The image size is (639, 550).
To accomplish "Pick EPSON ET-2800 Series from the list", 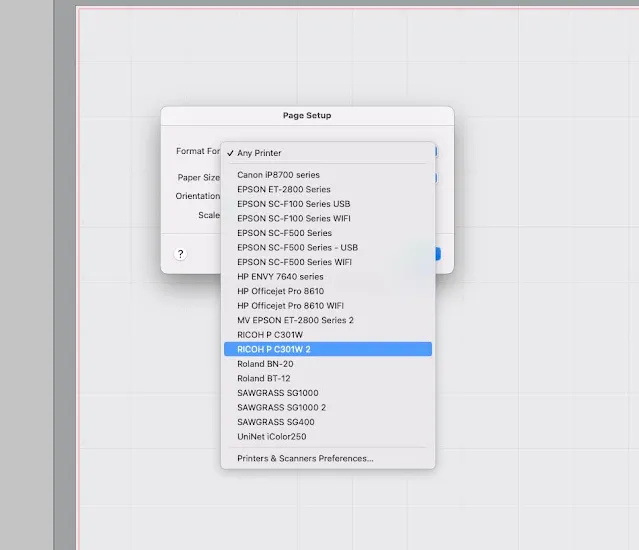I will [328, 189].
